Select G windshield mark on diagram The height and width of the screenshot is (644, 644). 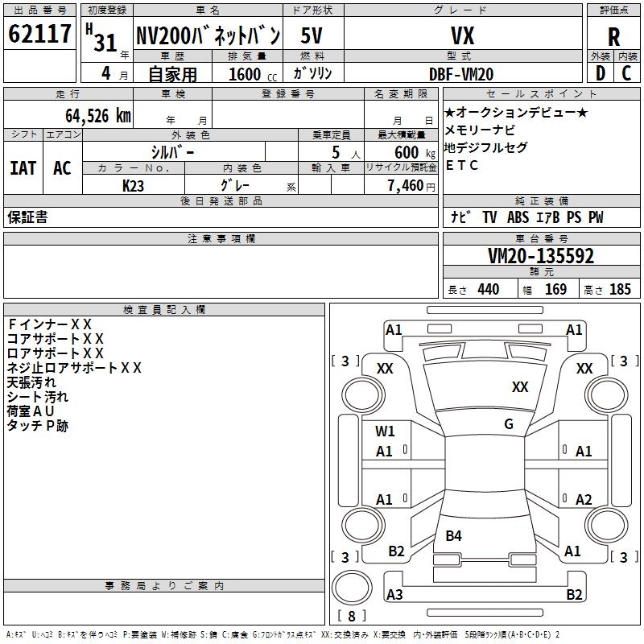tap(509, 423)
